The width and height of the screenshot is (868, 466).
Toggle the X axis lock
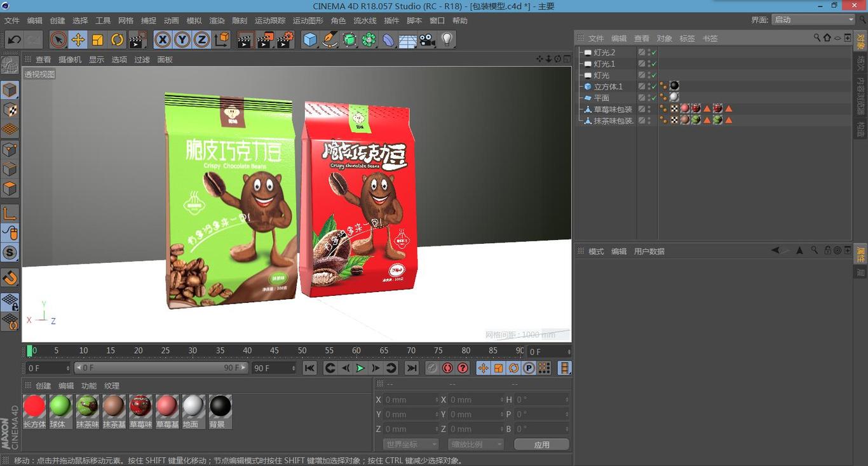(x=163, y=40)
